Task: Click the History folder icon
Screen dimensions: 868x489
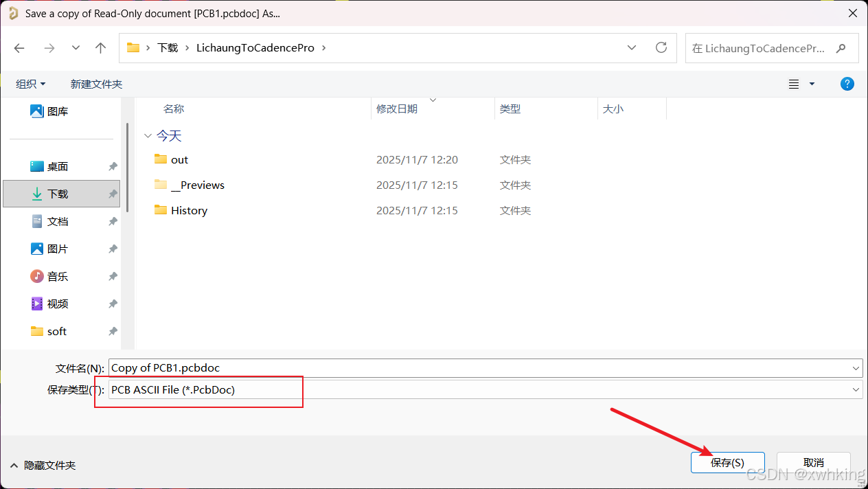Action: [x=161, y=209]
